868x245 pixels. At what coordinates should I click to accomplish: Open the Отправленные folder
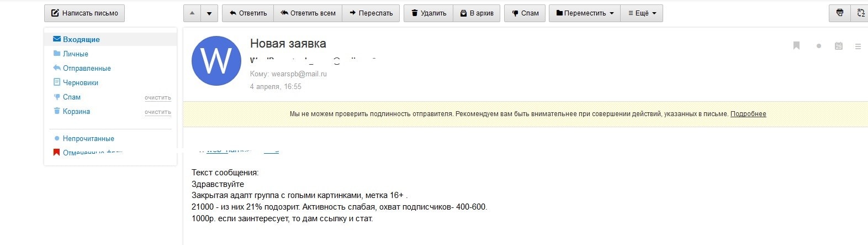[x=87, y=68]
